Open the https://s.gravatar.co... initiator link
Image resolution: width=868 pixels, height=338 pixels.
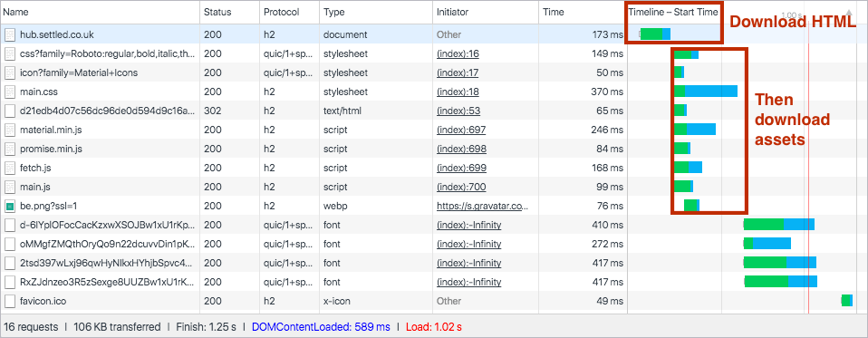(483, 206)
